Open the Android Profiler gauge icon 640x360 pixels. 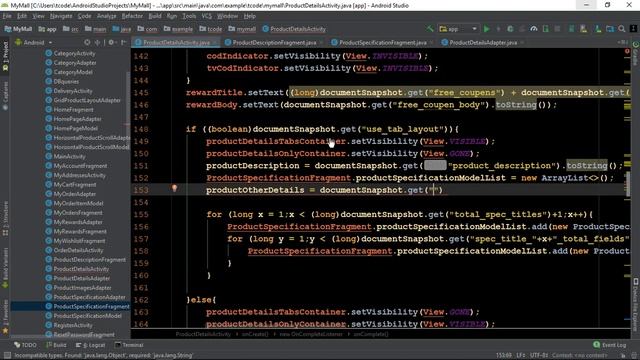[533, 29]
